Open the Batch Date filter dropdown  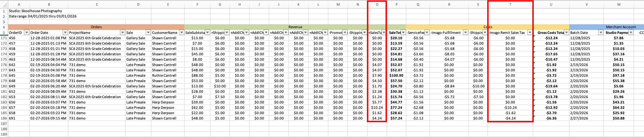[x=601, y=33]
